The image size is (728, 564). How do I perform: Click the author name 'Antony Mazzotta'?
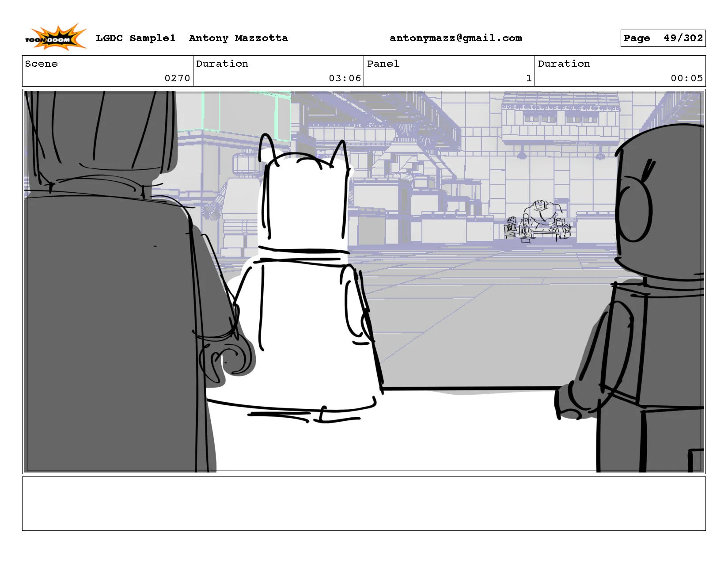click(238, 38)
